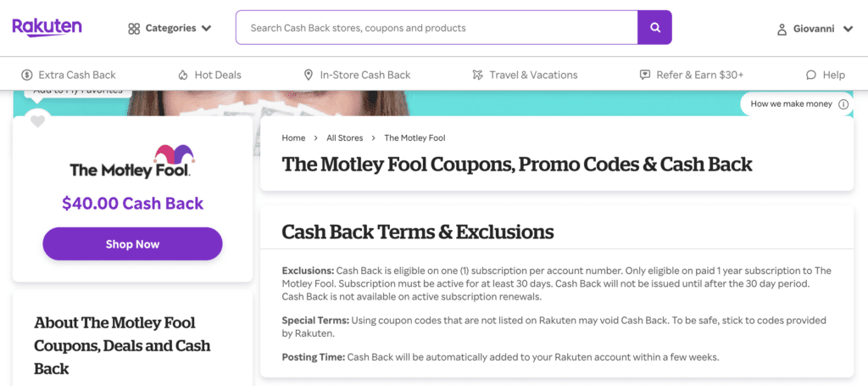This screenshot has width=868, height=386.
Task: Click the Hot Deals flame icon
Action: click(183, 75)
